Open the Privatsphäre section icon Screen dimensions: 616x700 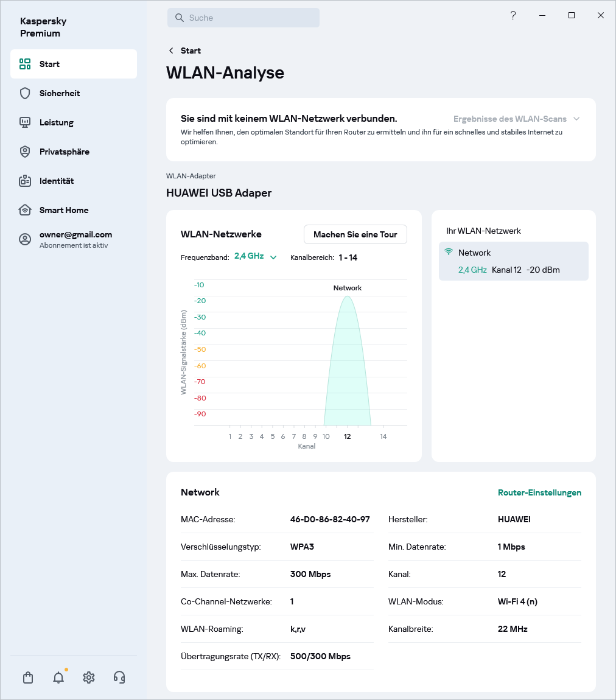click(x=24, y=151)
